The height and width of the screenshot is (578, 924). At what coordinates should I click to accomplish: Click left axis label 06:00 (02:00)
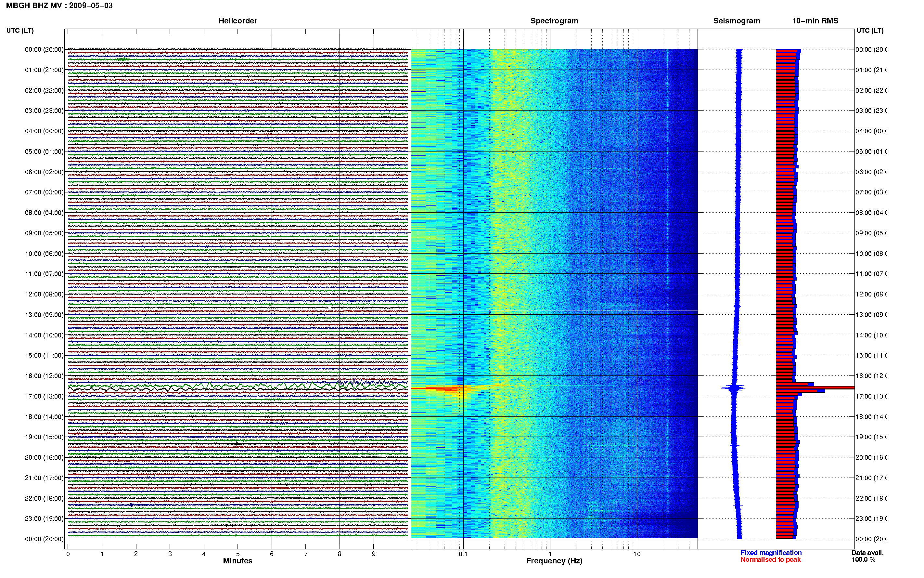[x=44, y=172]
